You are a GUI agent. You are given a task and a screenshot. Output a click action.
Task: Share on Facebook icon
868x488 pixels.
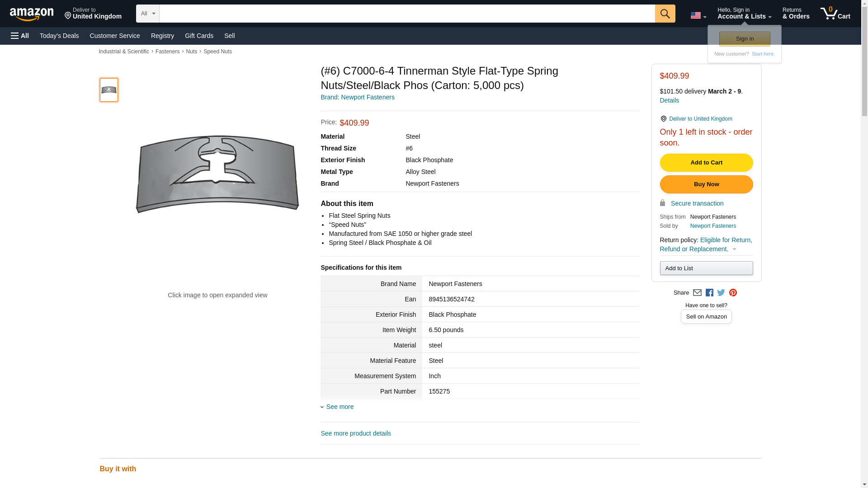pyautogui.click(x=709, y=293)
